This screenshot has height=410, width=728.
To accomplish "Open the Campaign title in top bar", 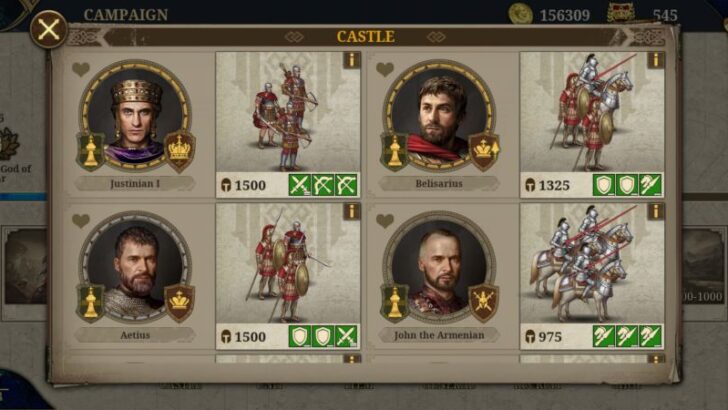I will [126, 15].
